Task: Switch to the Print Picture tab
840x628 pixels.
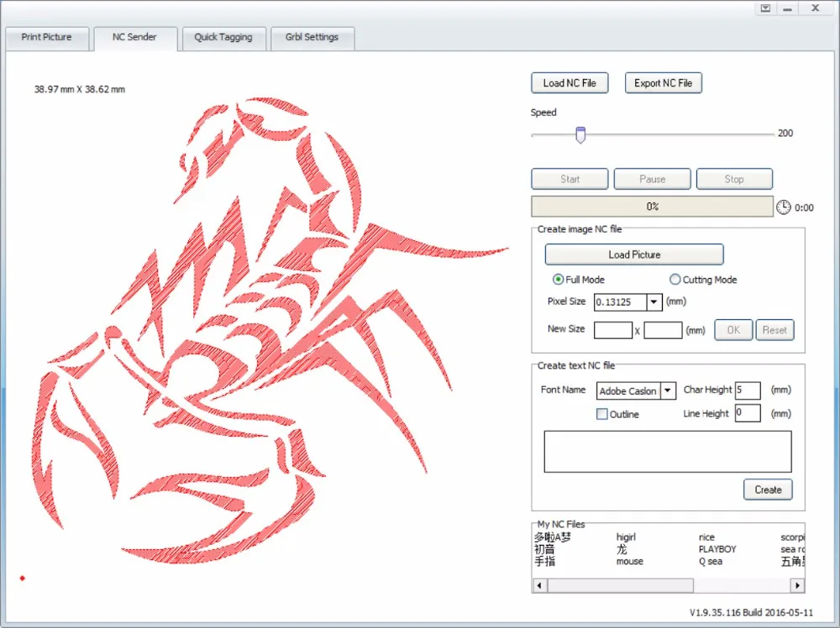Action: coord(46,38)
